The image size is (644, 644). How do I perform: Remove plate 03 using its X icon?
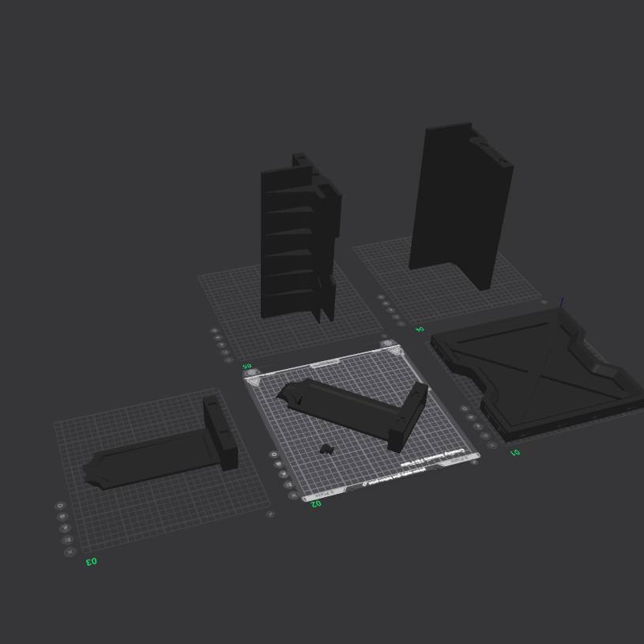[x=70, y=552]
